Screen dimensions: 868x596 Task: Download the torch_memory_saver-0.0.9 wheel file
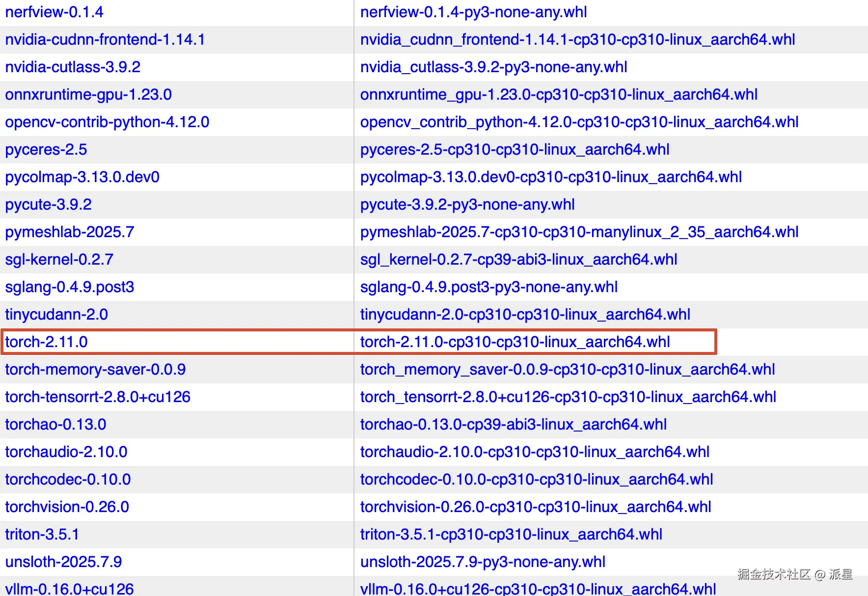click(x=568, y=369)
